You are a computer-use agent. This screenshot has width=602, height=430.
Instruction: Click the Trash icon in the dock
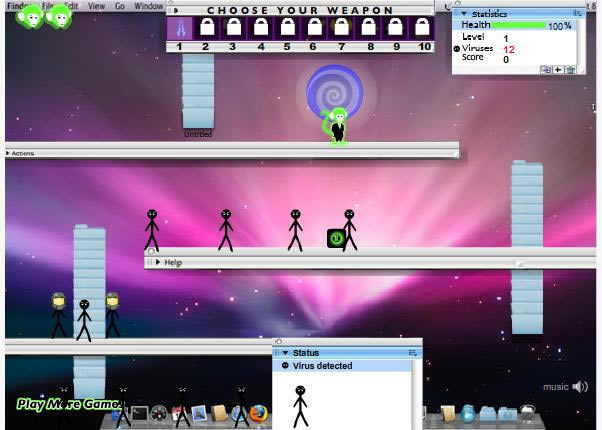coord(528,414)
